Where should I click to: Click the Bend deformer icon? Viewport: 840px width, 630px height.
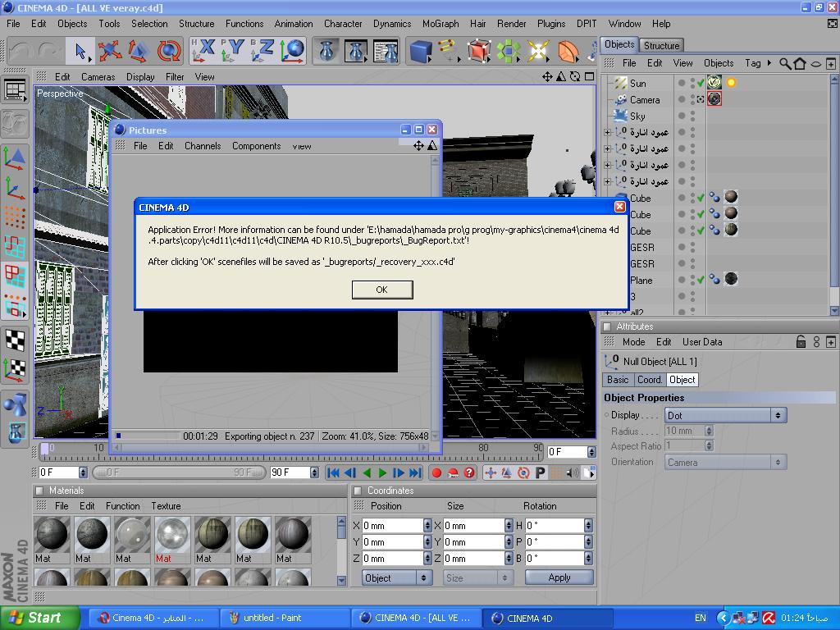(568, 52)
